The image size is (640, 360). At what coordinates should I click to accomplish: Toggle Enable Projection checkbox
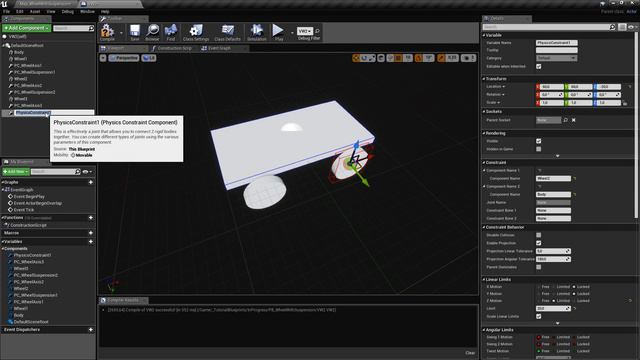click(x=539, y=243)
